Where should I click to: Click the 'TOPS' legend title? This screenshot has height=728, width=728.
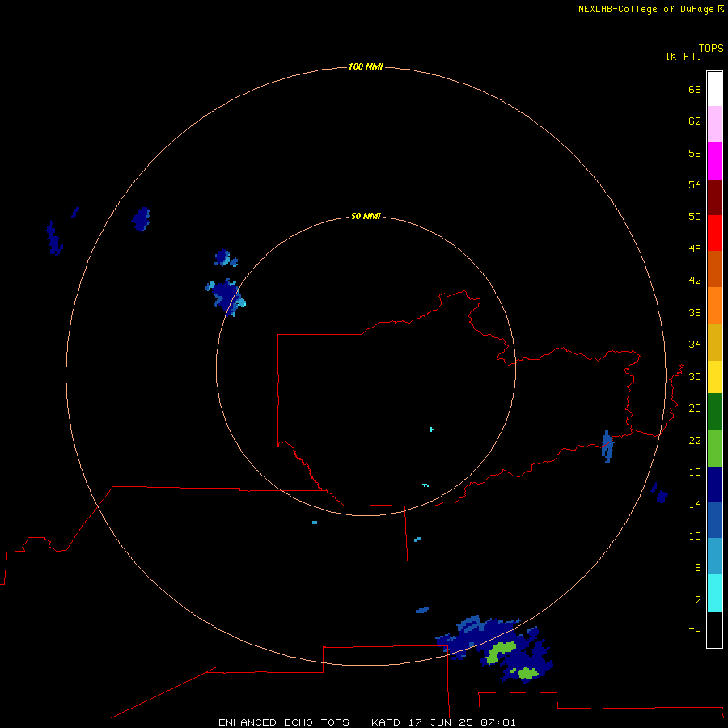711,49
